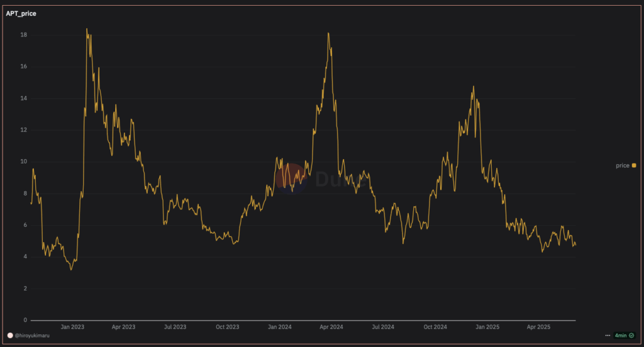Click the Jul 2024 axis label
The width and height of the screenshot is (644, 347).
pos(383,327)
